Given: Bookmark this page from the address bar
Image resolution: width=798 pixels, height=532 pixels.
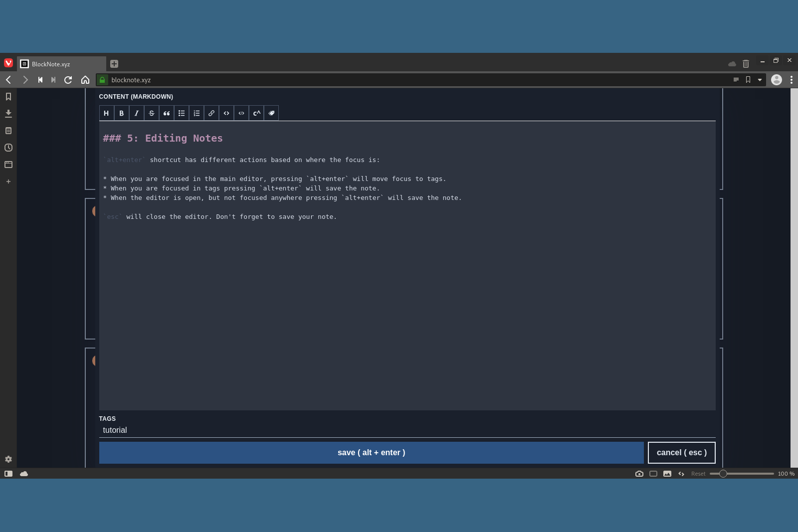Looking at the screenshot, I should pyautogui.click(x=748, y=80).
